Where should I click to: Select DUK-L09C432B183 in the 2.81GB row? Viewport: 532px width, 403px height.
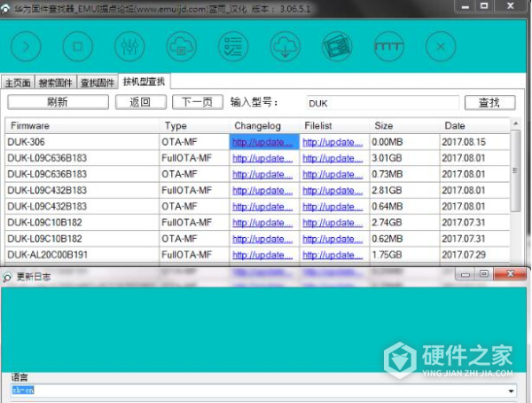click(82, 190)
